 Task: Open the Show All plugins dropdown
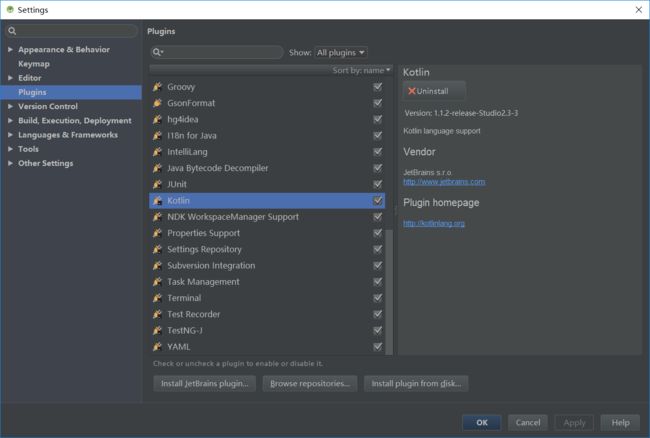tap(341, 53)
